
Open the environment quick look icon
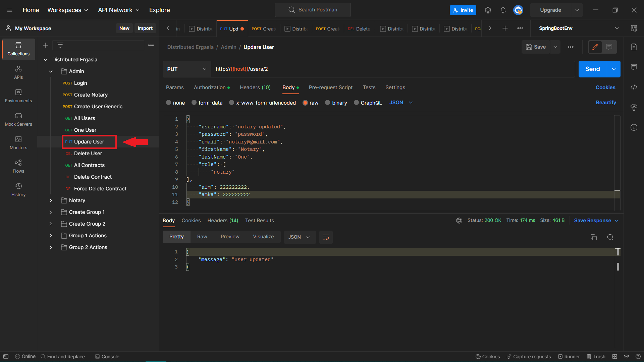click(x=634, y=28)
